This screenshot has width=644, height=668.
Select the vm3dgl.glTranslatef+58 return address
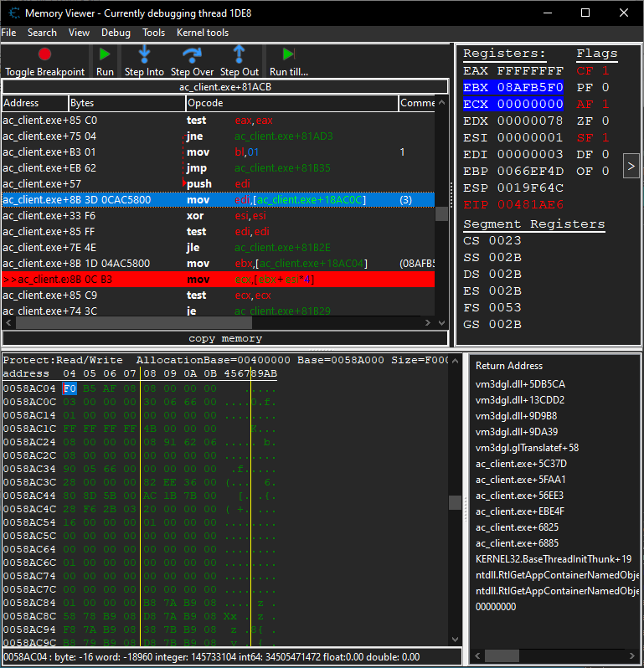tap(527, 448)
